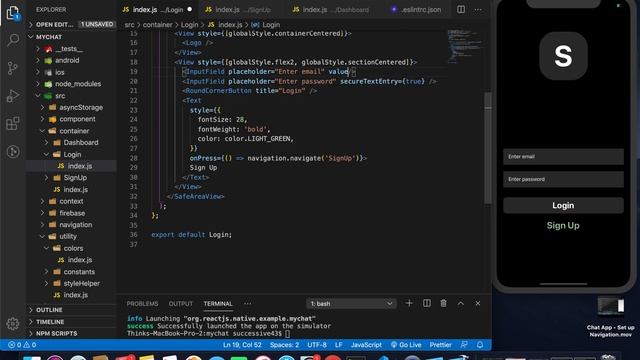Image resolution: width=640 pixels, height=360 pixels.
Task: Expand the android folder
Action: (x=71, y=60)
